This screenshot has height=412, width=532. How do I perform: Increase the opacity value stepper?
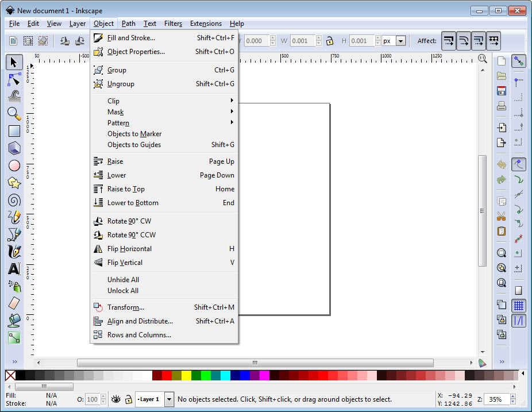pos(103,396)
